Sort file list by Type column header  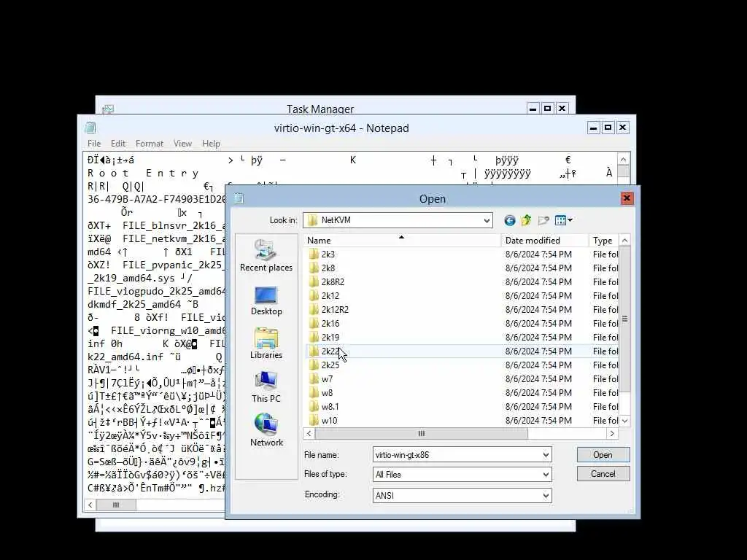(603, 241)
